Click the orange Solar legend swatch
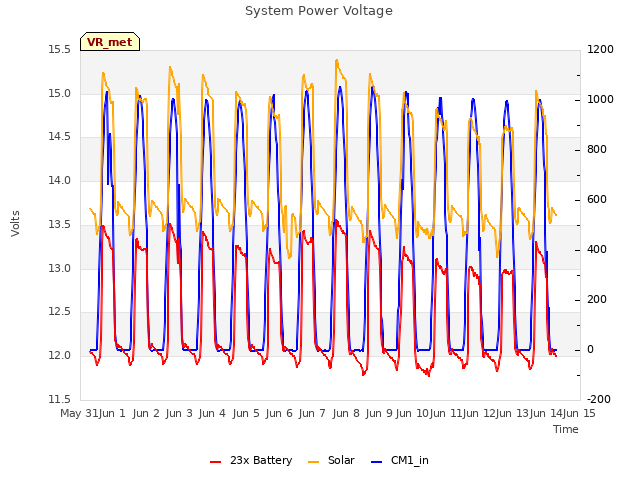The image size is (640, 480). click(313, 462)
